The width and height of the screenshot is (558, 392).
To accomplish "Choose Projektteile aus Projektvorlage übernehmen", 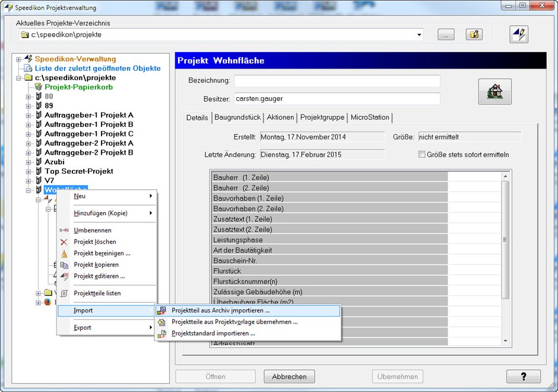I will (248, 322).
